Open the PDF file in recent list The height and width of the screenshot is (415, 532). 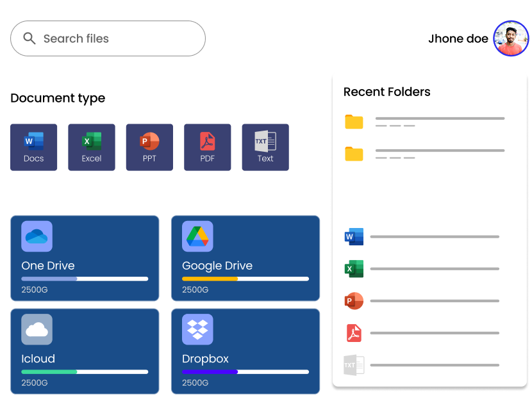pyautogui.click(x=422, y=333)
